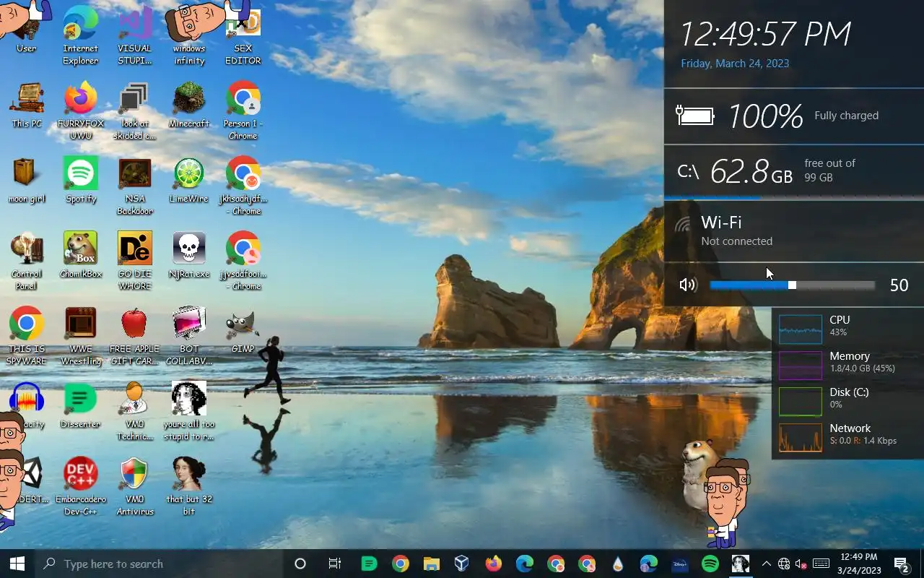Open the Spotify desktop shortcut

point(81,181)
